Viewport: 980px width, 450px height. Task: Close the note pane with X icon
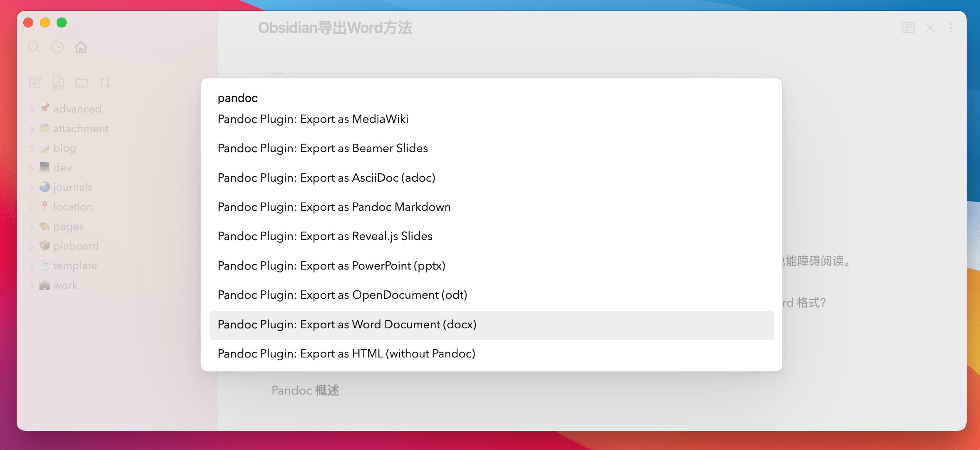(930, 28)
